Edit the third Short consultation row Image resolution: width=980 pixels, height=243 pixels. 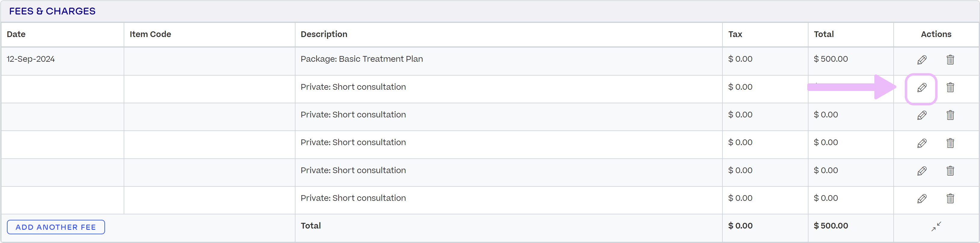[921, 143]
